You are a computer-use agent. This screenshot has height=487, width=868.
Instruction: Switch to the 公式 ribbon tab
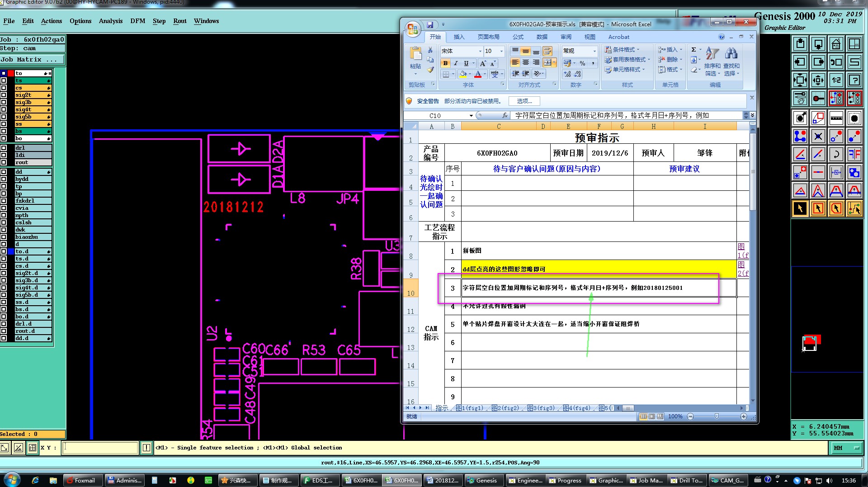518,37
